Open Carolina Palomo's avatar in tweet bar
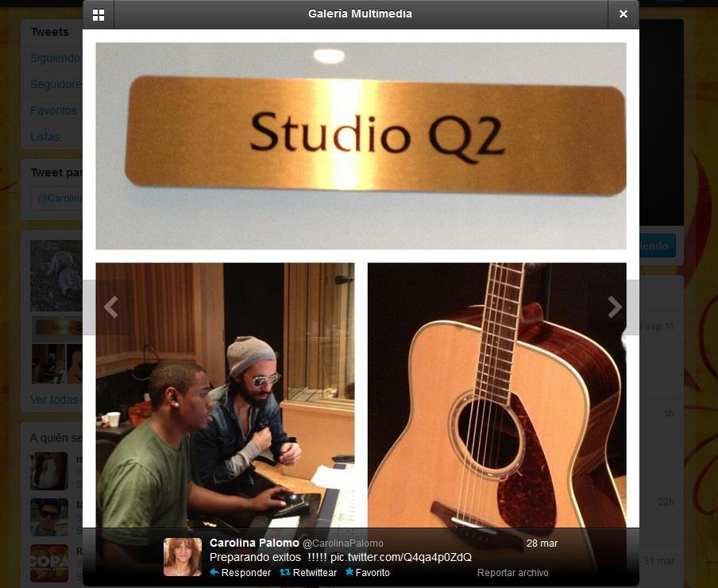The width and height of the screenshot is (718, 588). (183, 557)
